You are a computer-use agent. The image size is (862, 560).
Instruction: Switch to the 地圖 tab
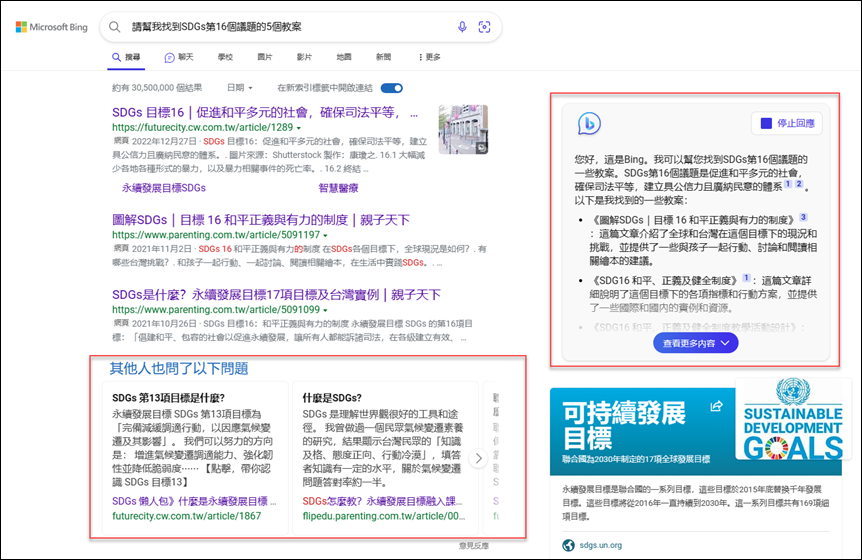[x=344, y=57]
